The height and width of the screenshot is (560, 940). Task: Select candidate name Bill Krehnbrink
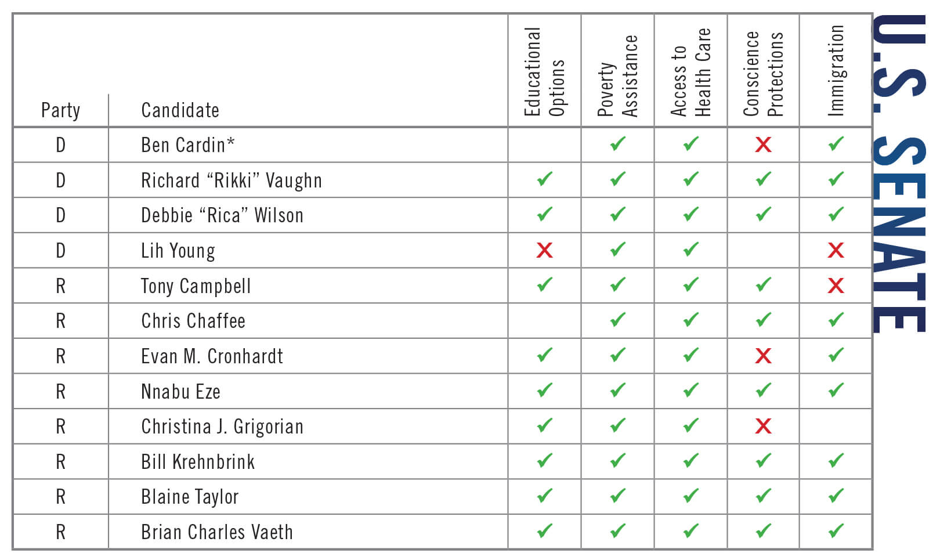pyautogui.click(x=198, y=462)
